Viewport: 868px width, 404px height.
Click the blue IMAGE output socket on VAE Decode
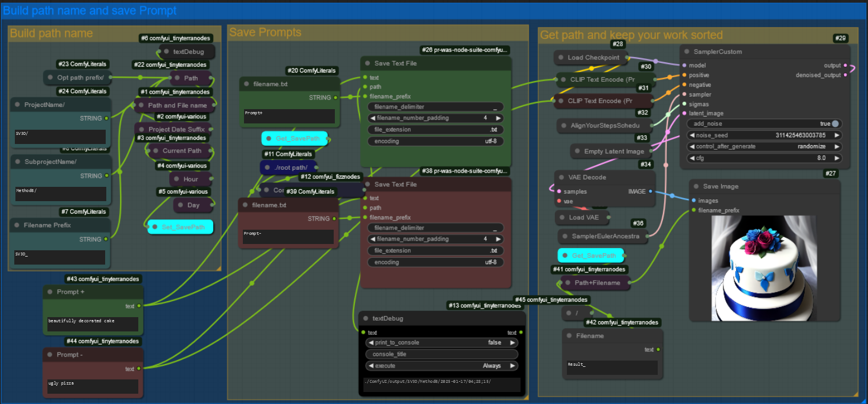(651, 192)
